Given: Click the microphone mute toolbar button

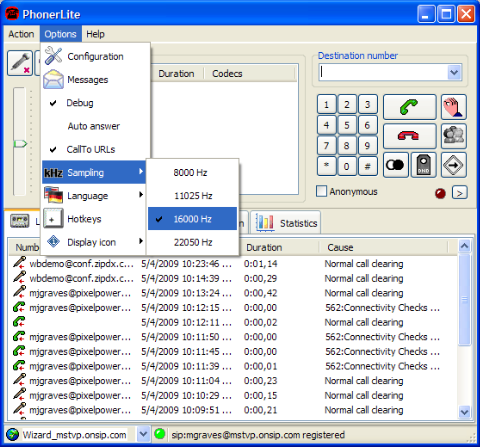Looking at the screenshot, I should [x=20, y=63].
